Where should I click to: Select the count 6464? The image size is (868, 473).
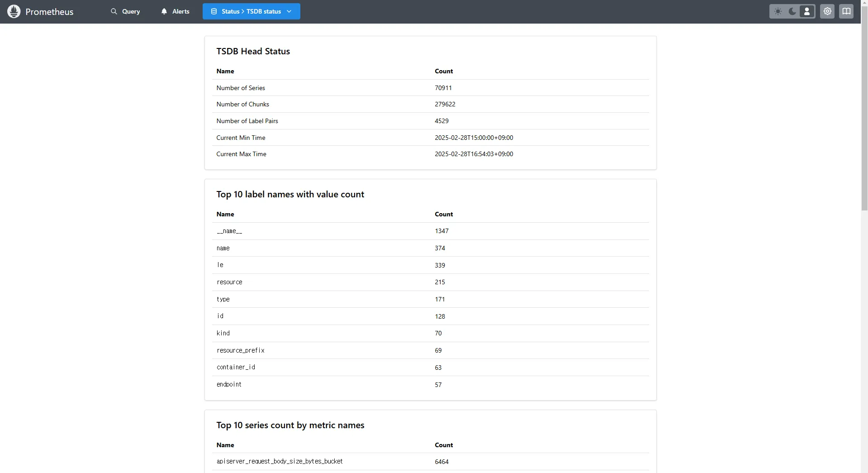[441, 462]
